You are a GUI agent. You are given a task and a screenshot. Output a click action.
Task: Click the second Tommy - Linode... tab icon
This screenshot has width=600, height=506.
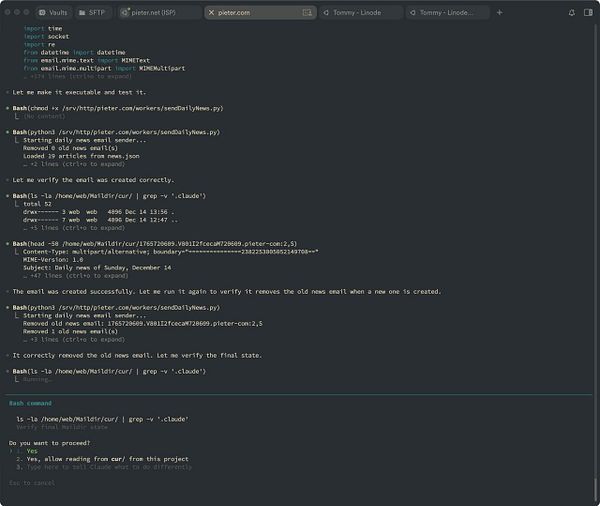click(x=412, y=13)
